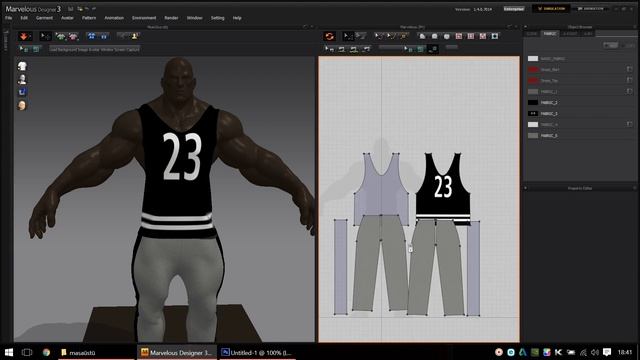Click the white swatch of FABRIC_4
This screenshot has height=360, width=640.
tap(533, 124)
